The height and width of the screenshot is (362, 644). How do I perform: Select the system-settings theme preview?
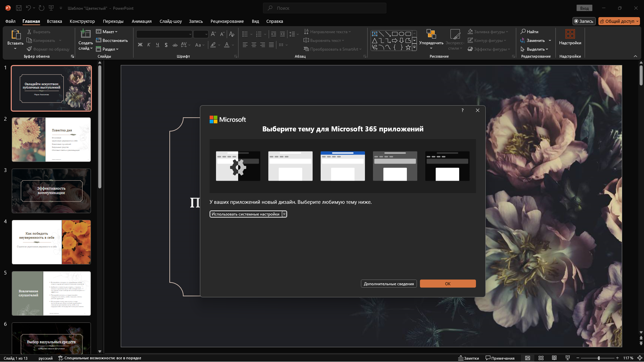point(238,166)
